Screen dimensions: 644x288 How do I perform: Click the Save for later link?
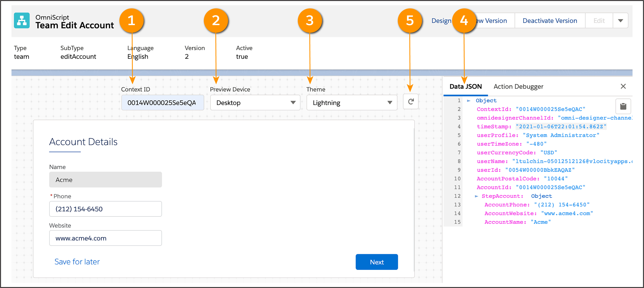pyautogui.click(x=77, y=262)
